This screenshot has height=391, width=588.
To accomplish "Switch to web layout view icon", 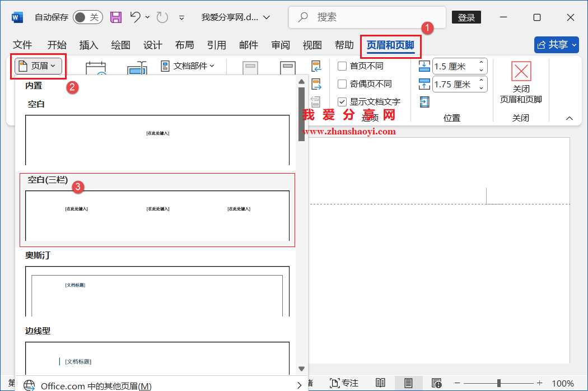I will pyautogui.click(x=436, y=383).
